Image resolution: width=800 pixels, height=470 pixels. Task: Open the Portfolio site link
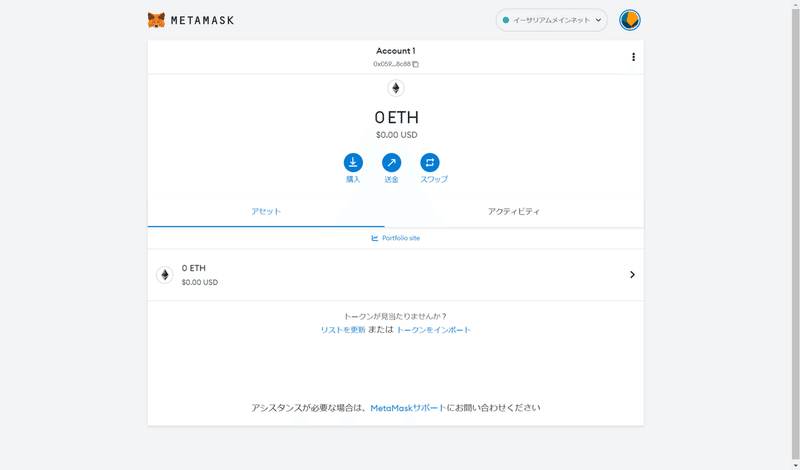click(396, 238)
